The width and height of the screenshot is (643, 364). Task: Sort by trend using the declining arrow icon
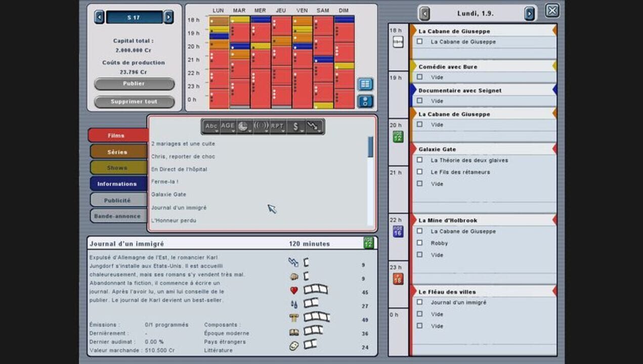(x=313, y=125)
